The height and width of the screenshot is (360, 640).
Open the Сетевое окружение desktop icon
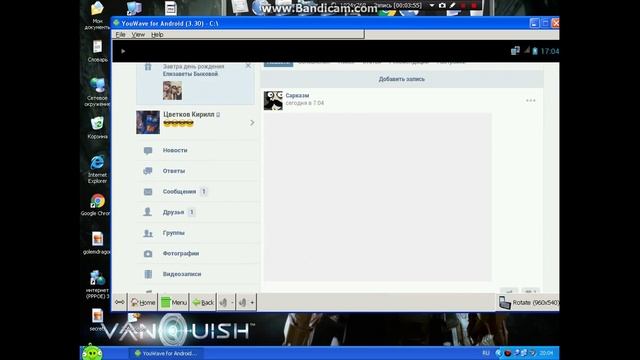click(97, 92)
